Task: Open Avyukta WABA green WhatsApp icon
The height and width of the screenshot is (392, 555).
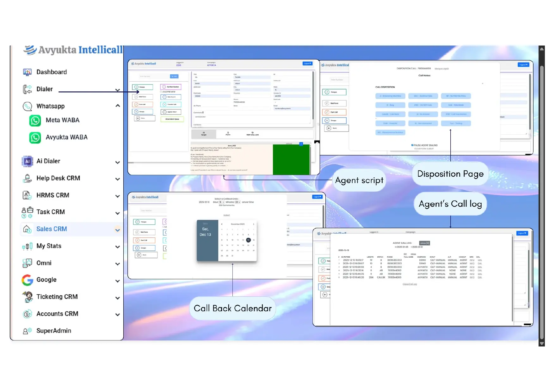Action: pyautogui.click(x=35, y=138)
